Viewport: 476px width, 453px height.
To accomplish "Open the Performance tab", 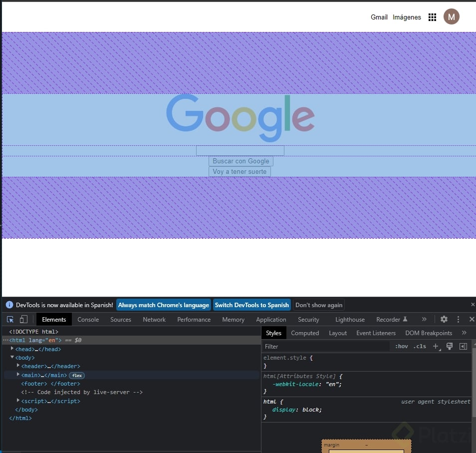I will click(194, 320).
